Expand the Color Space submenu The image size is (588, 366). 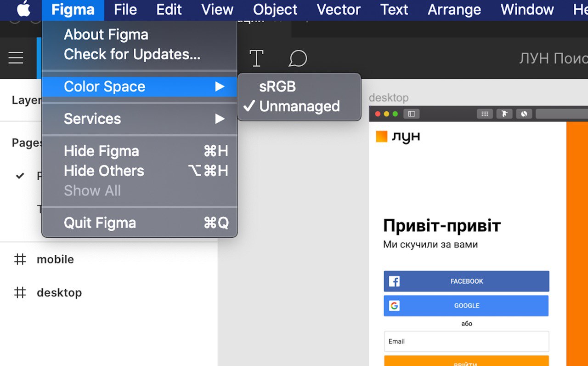pyautogui.click(x=140, y=86)
